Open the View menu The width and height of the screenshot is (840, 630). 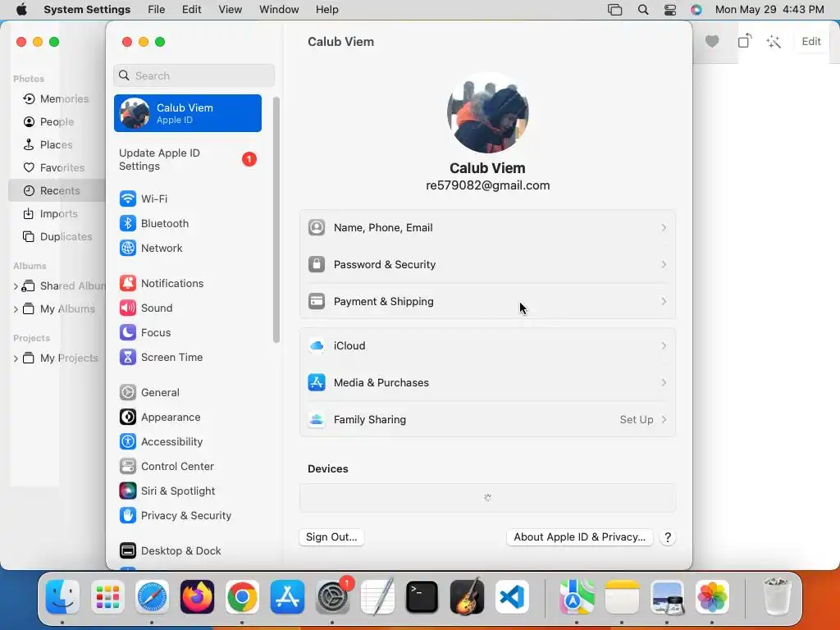pyautogui.click(x=230, y=10)
